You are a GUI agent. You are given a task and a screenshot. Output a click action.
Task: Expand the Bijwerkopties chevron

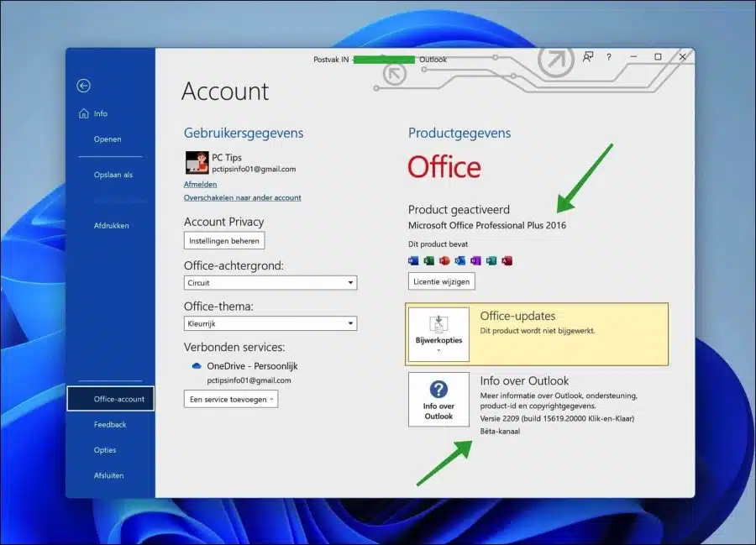tap(438, 350)
